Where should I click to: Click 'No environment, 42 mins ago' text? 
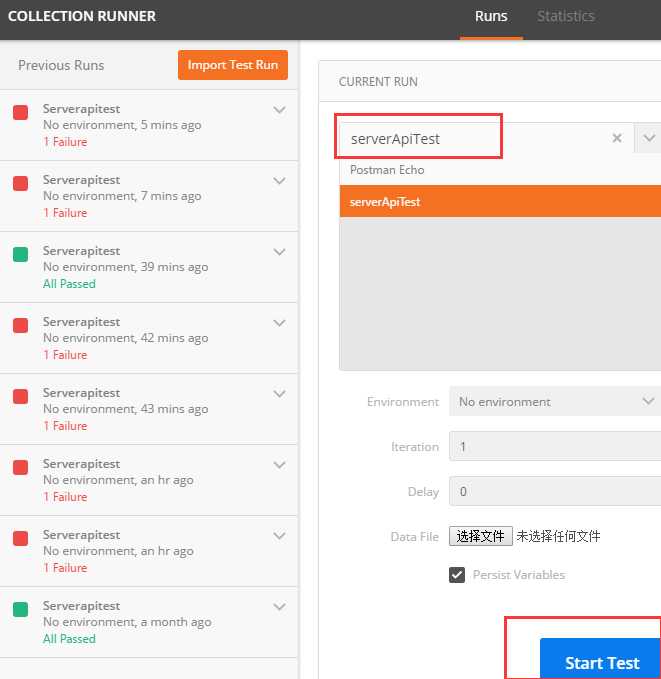[126, 338]
